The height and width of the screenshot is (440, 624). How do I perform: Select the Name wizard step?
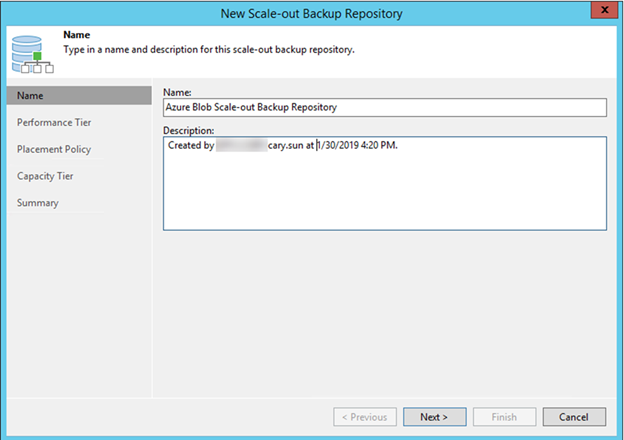tap(79, 95)
